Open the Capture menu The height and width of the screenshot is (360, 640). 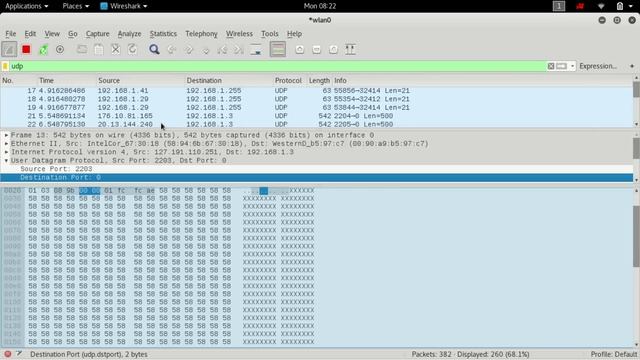pyautogui.click(x=98, y=34)
